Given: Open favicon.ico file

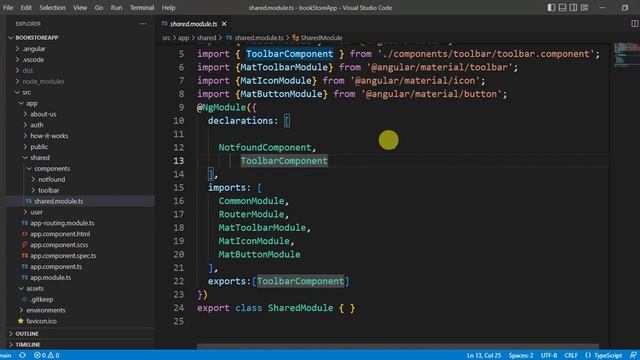Looking at the screenshot, I should click(41, 321).
